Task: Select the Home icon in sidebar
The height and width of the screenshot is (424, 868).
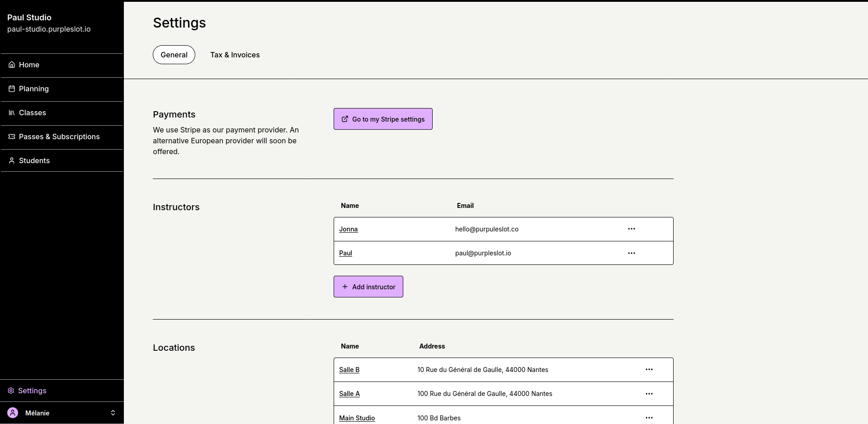Action: [x=11, y=65]
